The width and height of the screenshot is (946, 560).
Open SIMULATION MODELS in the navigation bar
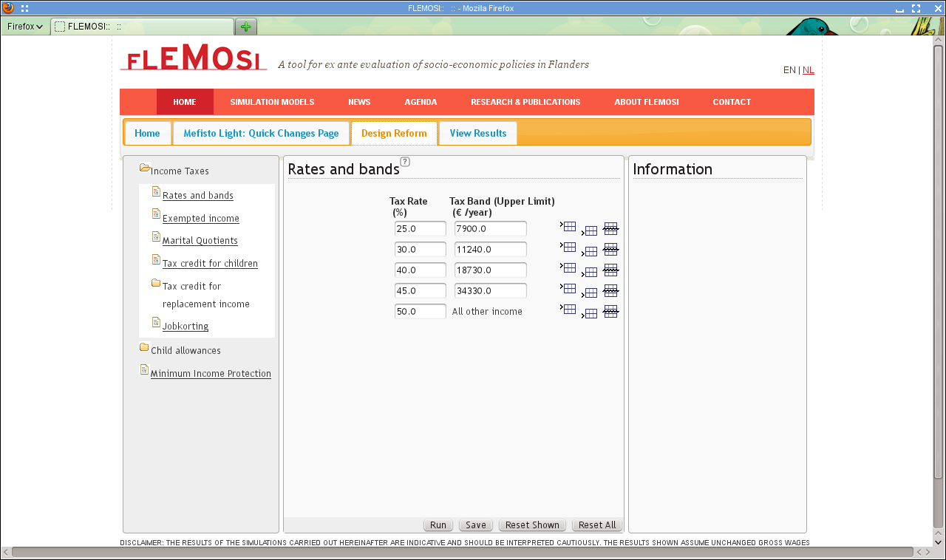272,102
